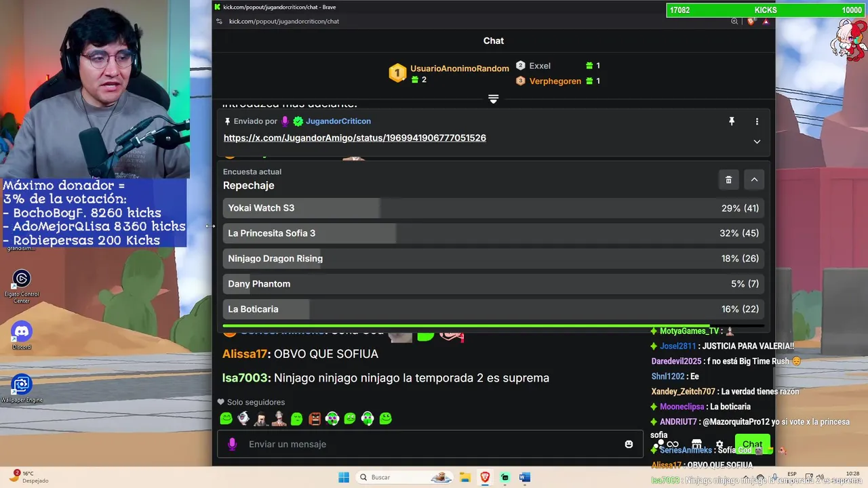Click Exxel in the gift leaderboard

click(x=540, y=66)
